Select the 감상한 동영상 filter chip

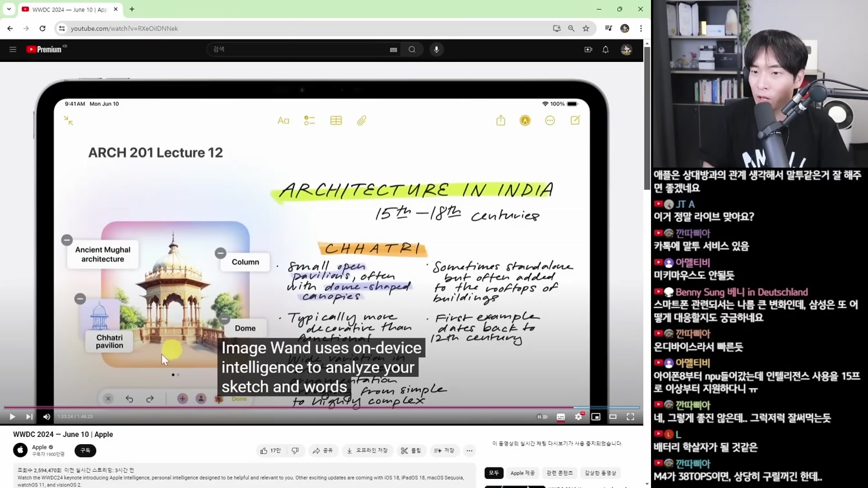(x=601, y=473)
